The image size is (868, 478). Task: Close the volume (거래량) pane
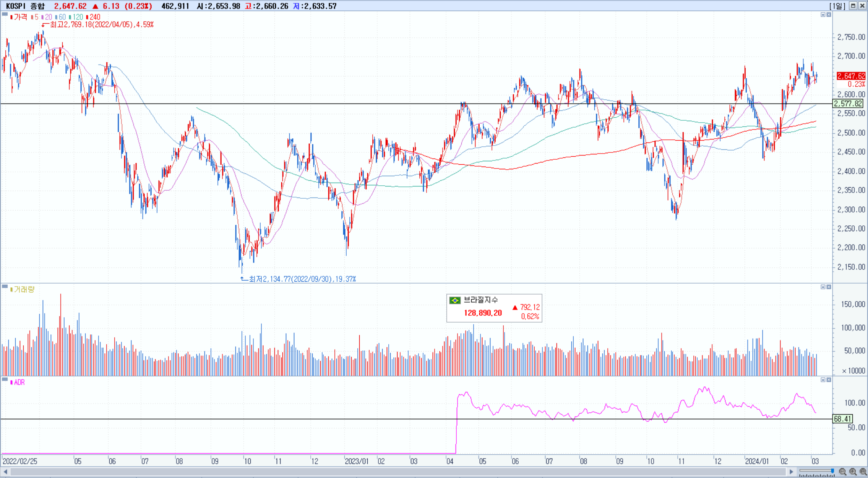[829, 287]
